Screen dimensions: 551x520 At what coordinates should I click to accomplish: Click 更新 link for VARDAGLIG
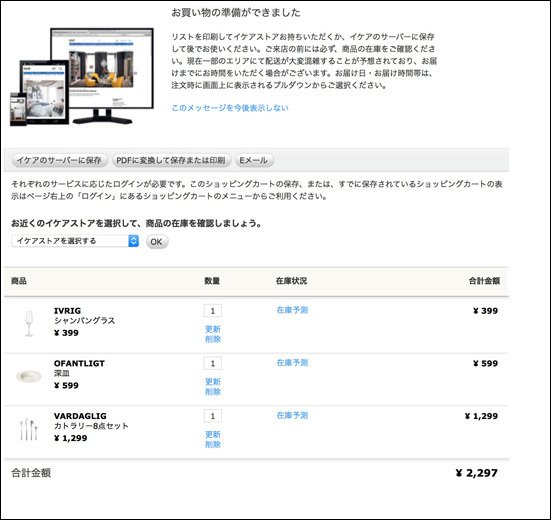coord(213,435)
